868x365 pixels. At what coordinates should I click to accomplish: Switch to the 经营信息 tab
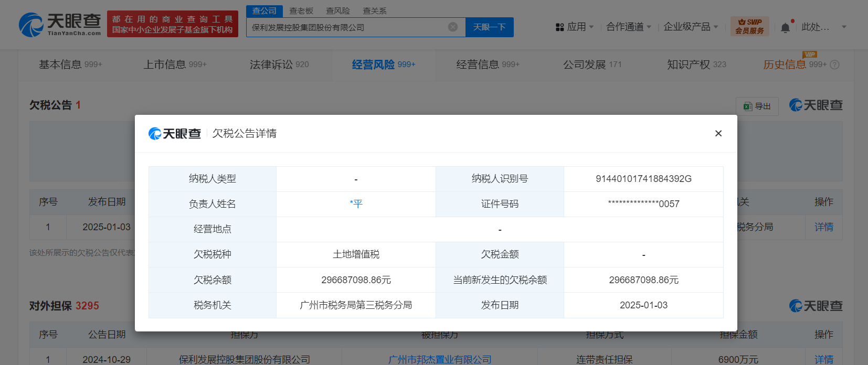point(488,65)
